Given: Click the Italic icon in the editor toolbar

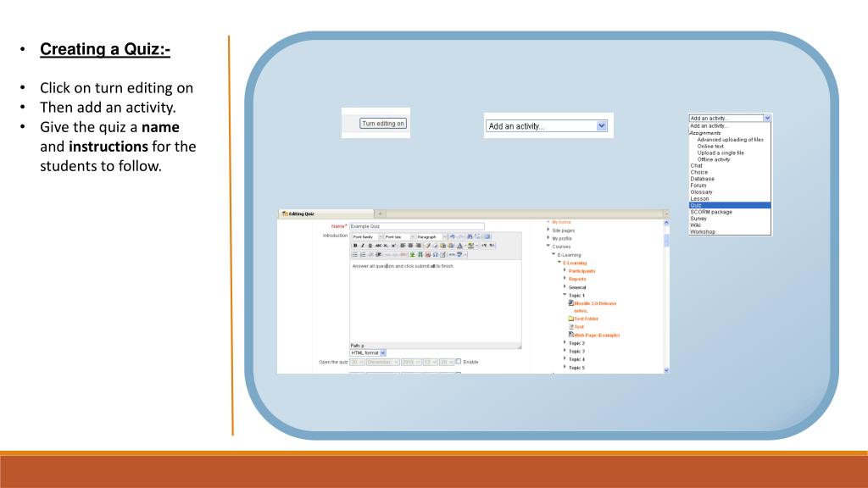Looking at the screenshot, I should point(363,246).
